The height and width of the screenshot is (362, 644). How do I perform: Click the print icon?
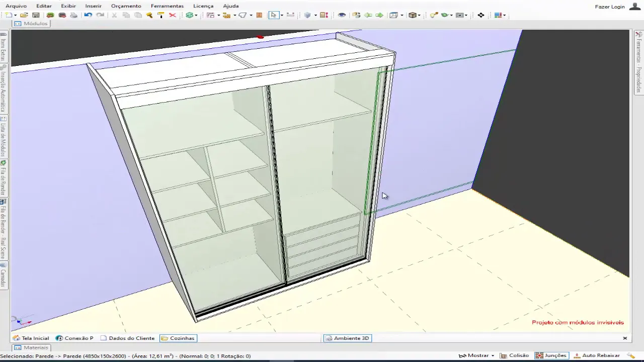tap(74, 15)
